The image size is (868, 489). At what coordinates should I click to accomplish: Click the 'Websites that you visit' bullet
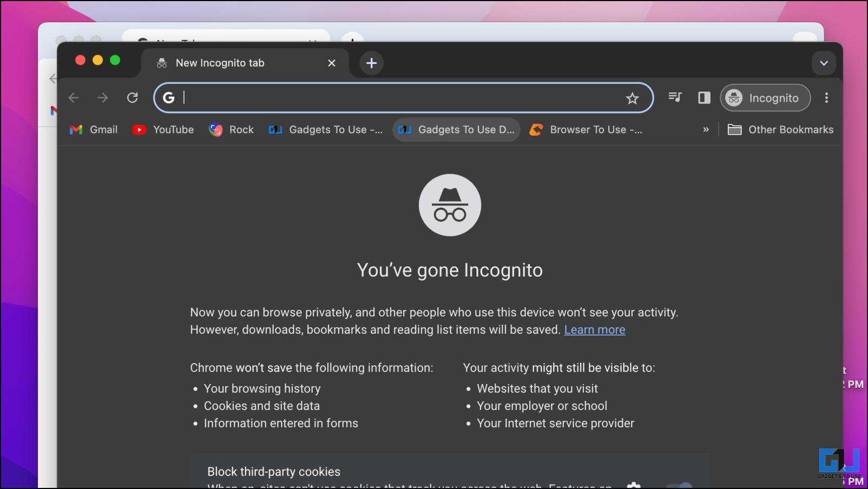537,389
